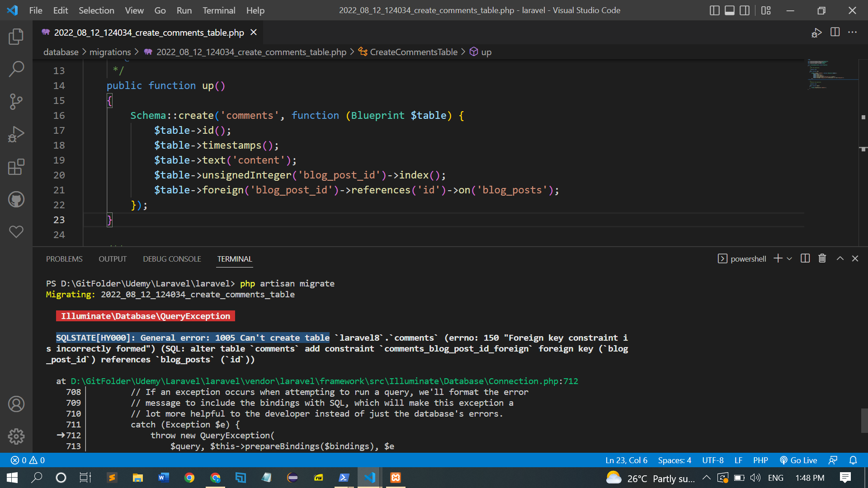Screen dimensions: 868x488
Task: Open the heart icon view in activity bar
Action: tap(16, 232)
